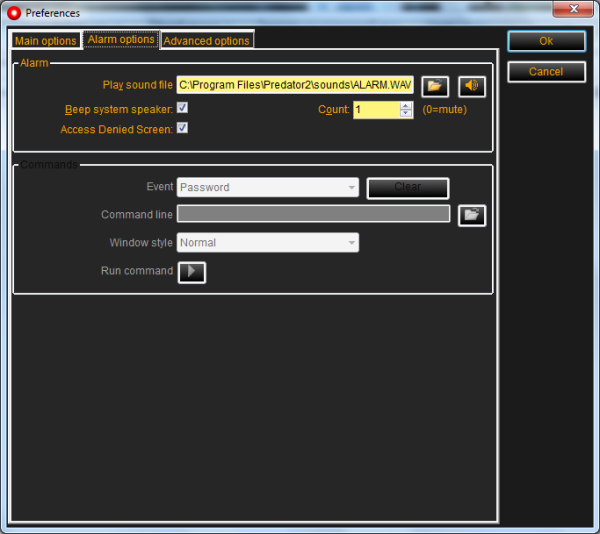Screen dimensions: 600x534
Task: Click the Command line text field
Action: coord(313,214)
